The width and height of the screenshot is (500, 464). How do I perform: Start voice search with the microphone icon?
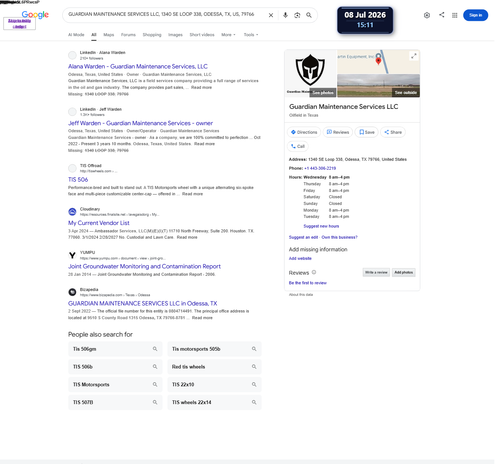(x=285, y=15)
